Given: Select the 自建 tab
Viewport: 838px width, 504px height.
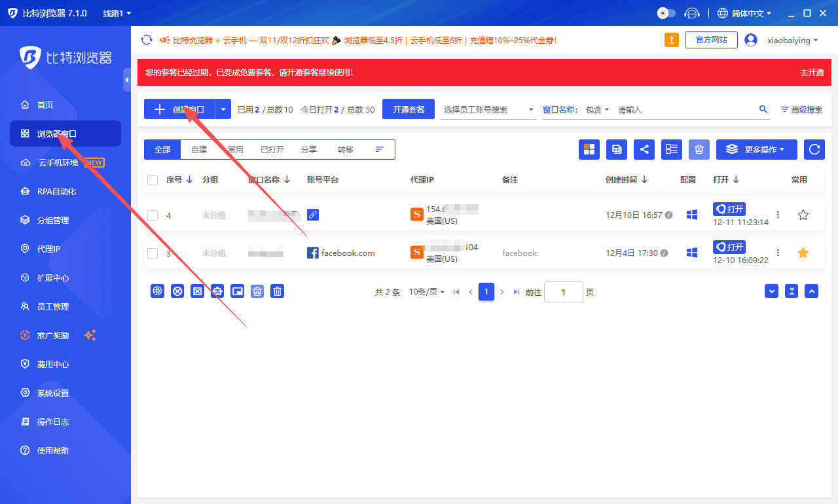Looking at the screenshot, I should coord(199,149).
